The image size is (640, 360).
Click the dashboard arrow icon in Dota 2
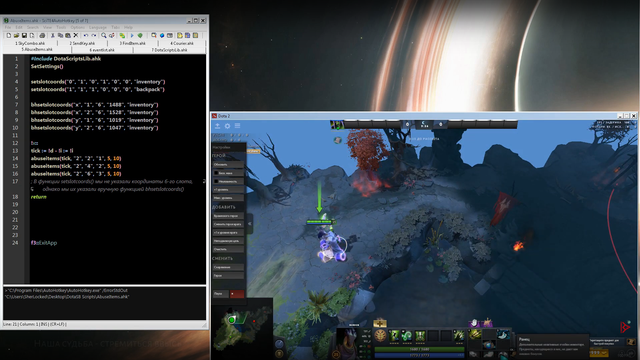coord(218,126)
